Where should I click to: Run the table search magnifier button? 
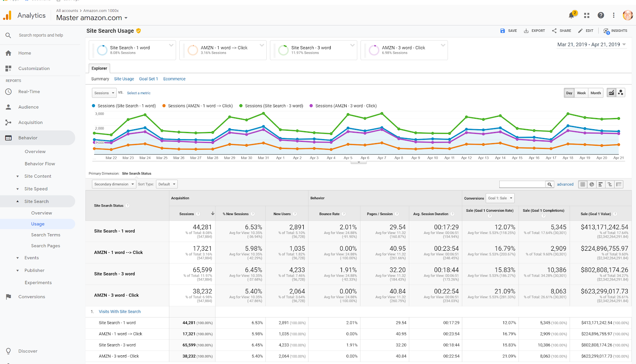click(550, 184)
